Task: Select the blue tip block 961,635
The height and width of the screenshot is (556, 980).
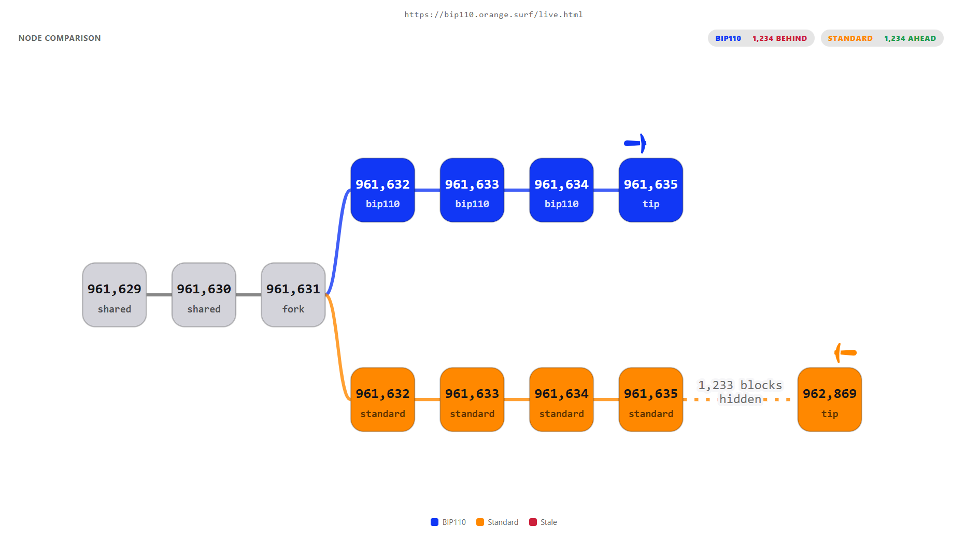Action: click(x=651, y=190)
